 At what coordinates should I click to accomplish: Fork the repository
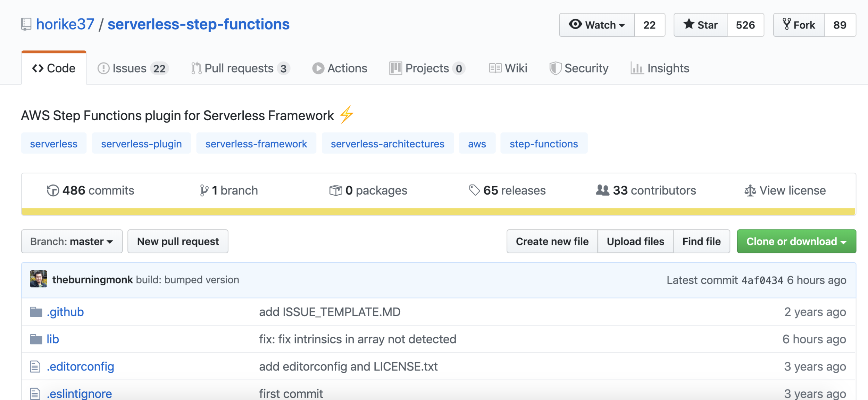point(799,25)
